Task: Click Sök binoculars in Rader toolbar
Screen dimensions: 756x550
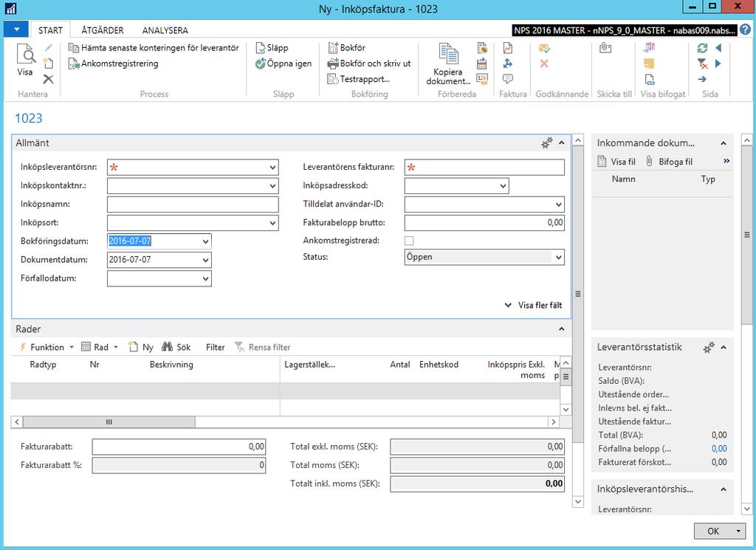Action: pos(176,347)
